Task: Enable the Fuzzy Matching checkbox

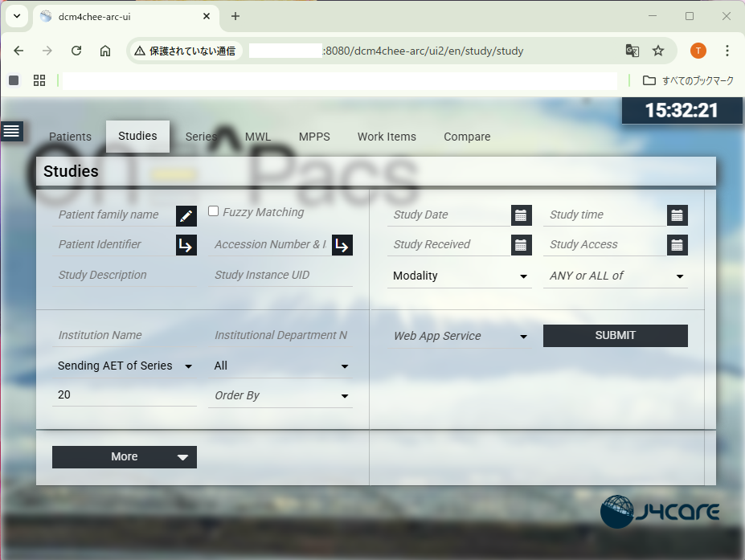Action: [214, 211]
